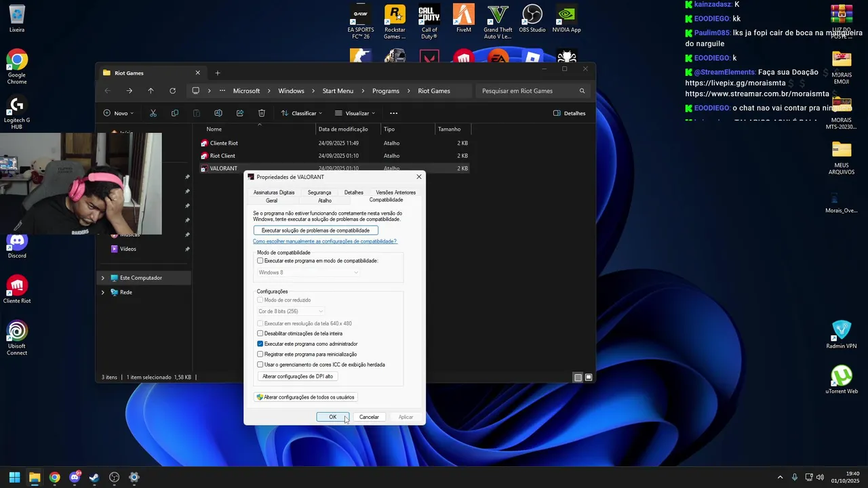
Task: Open Windows Start button
Action: (14, 477)
